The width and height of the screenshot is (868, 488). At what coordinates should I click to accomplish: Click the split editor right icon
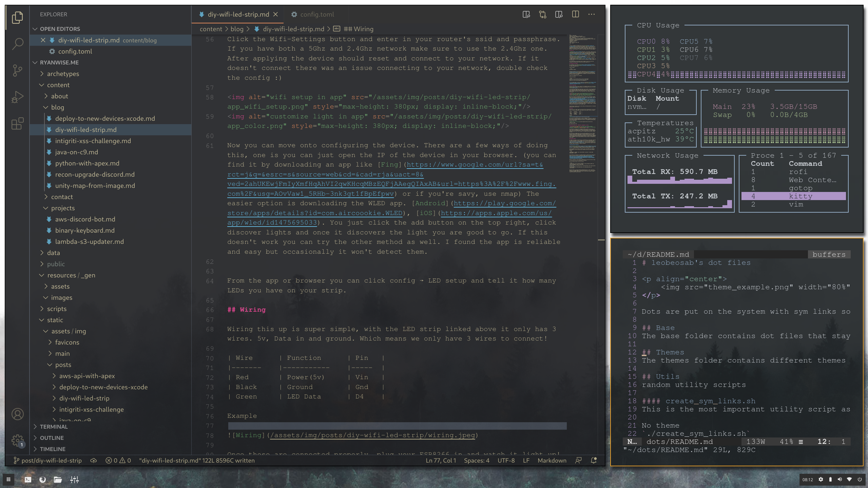[x=575, y=14]
